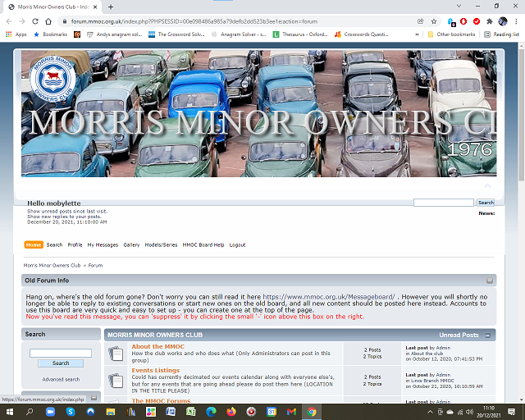Click Morris Minor Owners Club logo badge
This screenshot has height=420, width=525.
click(x=52, y=79)
